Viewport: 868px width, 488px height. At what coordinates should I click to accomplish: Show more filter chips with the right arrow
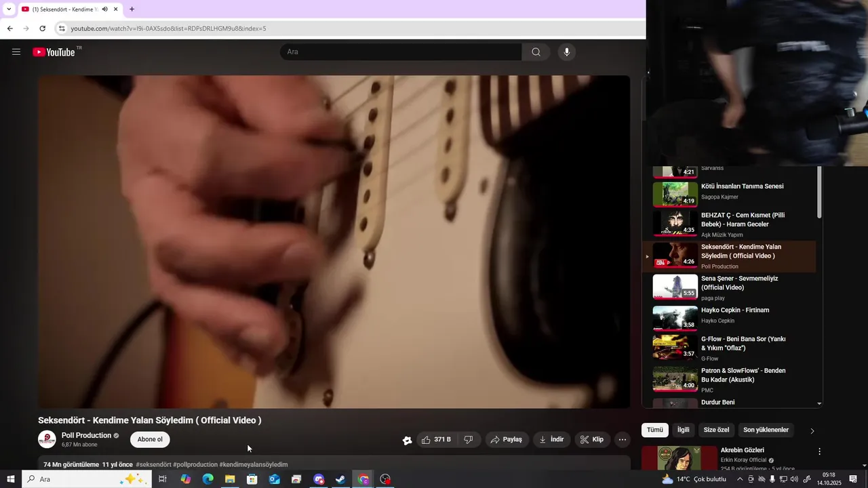coord(812,430)
